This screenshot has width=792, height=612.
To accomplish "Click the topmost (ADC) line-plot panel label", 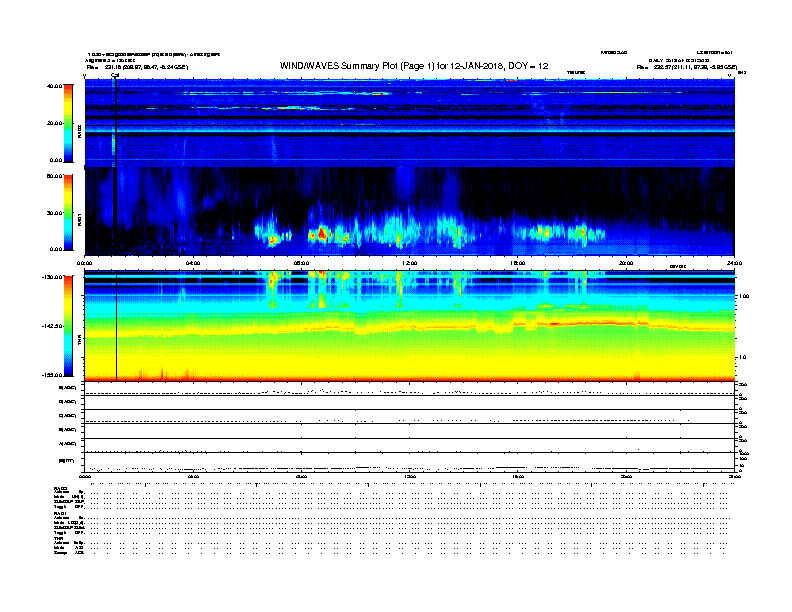I will [x=68, y=388].
